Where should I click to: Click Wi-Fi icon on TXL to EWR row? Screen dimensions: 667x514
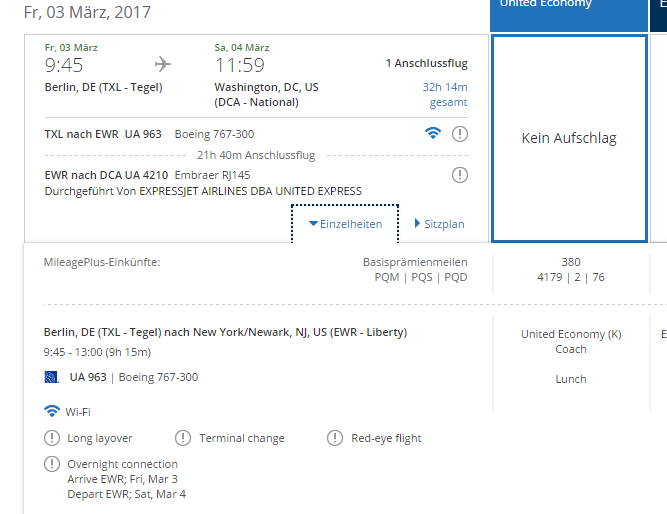tap(433, 134)
